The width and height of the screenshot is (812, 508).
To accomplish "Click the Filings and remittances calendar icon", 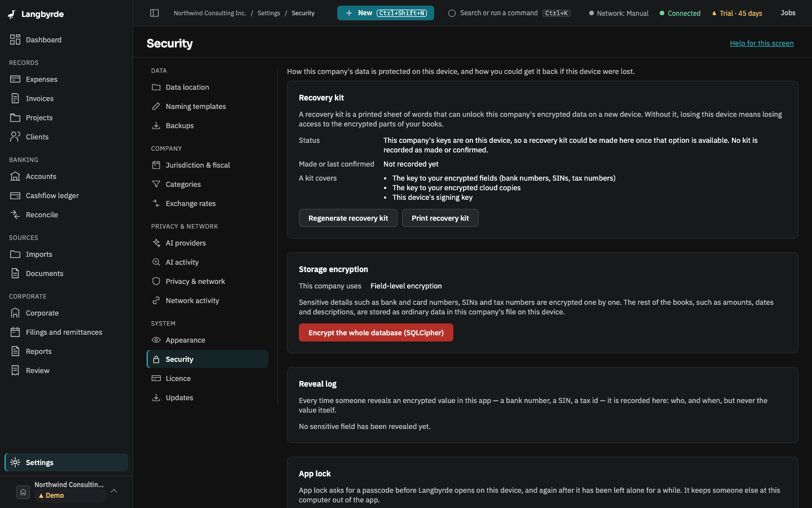I will point(15,332).
